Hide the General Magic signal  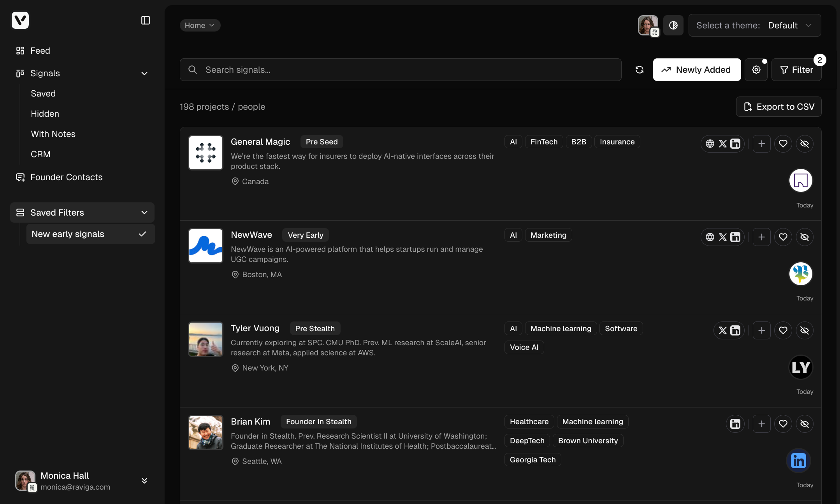coord(805,144)
